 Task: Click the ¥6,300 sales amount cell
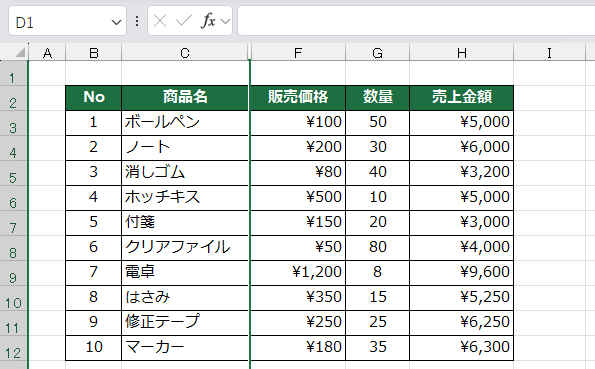[462, 348]
